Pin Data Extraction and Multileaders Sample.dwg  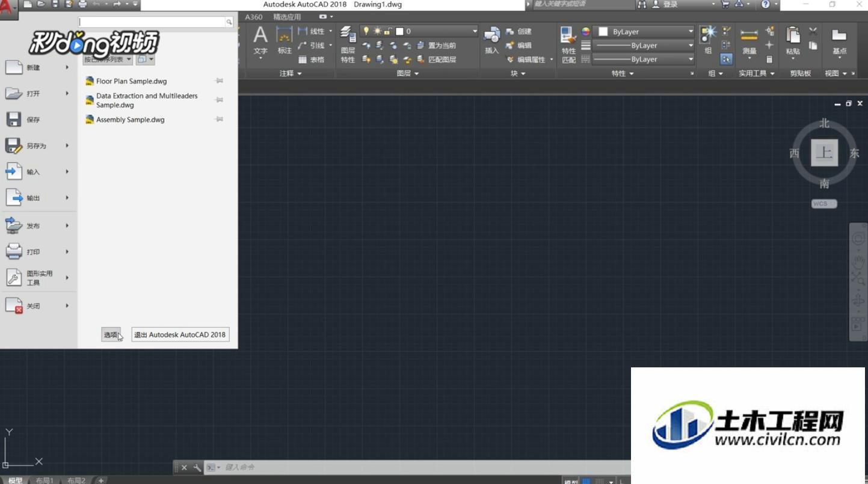click(x=220, y=100)
